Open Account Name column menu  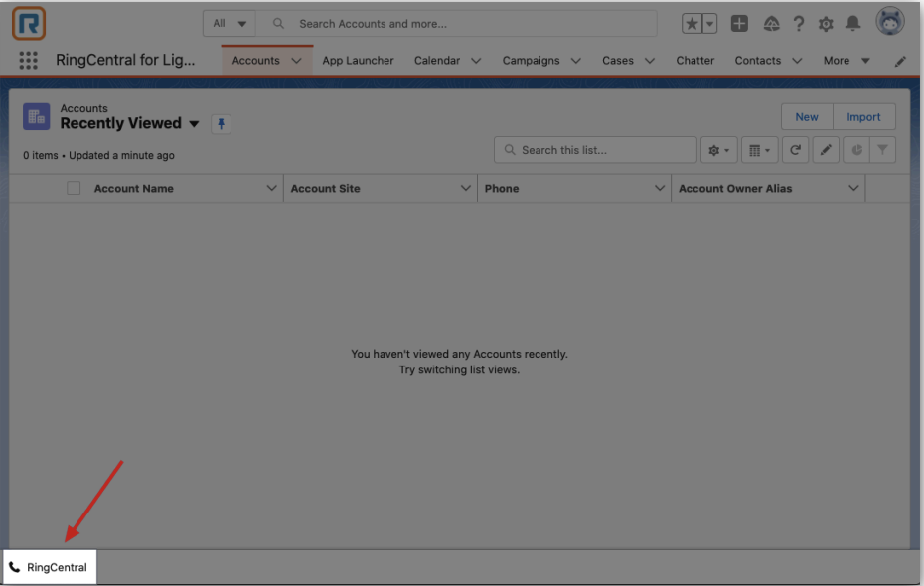pyautogui.click(x=271, y=188)
